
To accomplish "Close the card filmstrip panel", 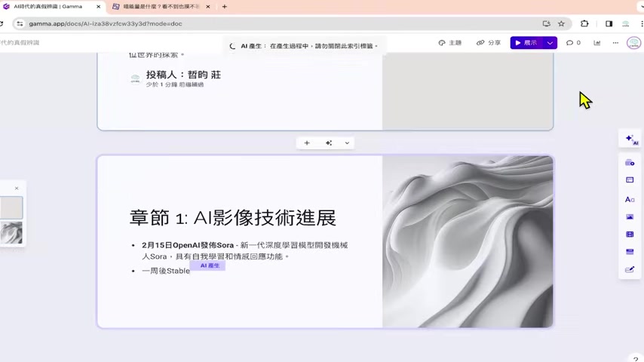I will (x=17, y=189).
